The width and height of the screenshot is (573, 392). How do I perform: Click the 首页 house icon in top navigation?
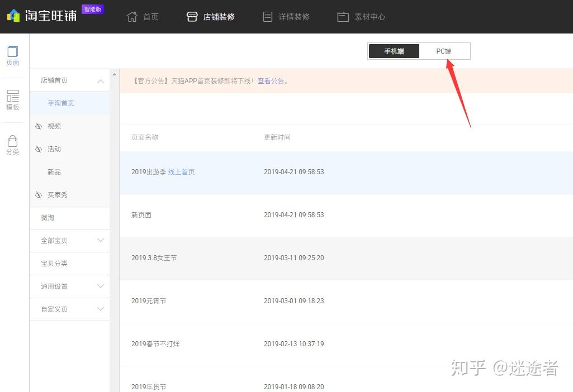[x=143, y=16]
